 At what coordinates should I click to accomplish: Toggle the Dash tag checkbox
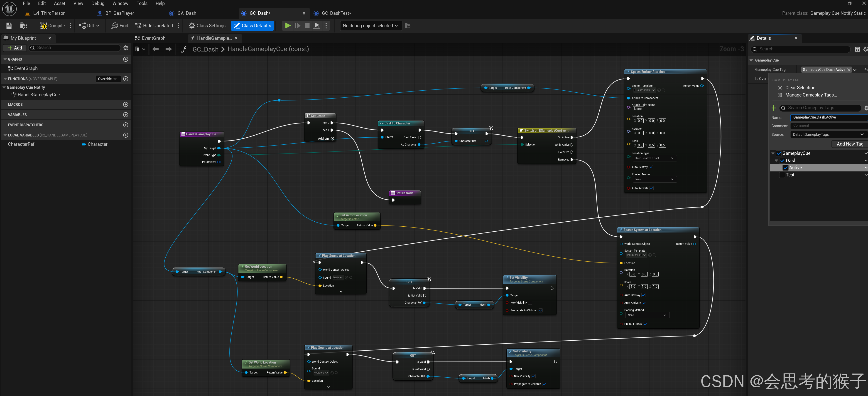[782, 161]
